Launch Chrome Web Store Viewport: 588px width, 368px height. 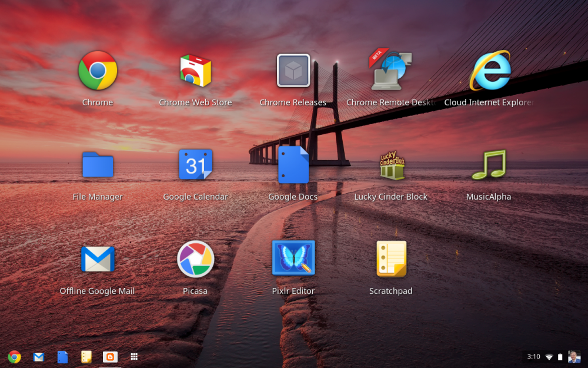[195, 71]
